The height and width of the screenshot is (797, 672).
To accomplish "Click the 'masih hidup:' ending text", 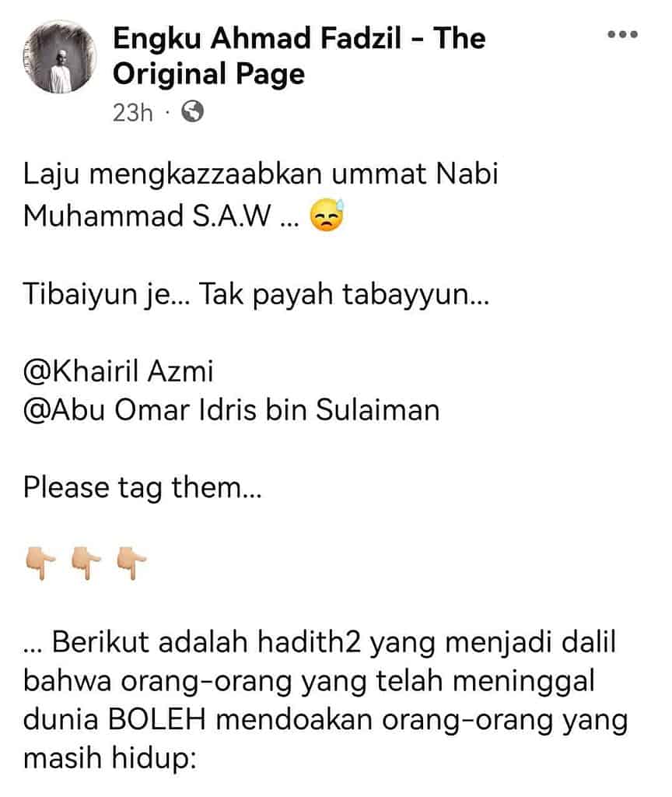I will click(110, 758).
